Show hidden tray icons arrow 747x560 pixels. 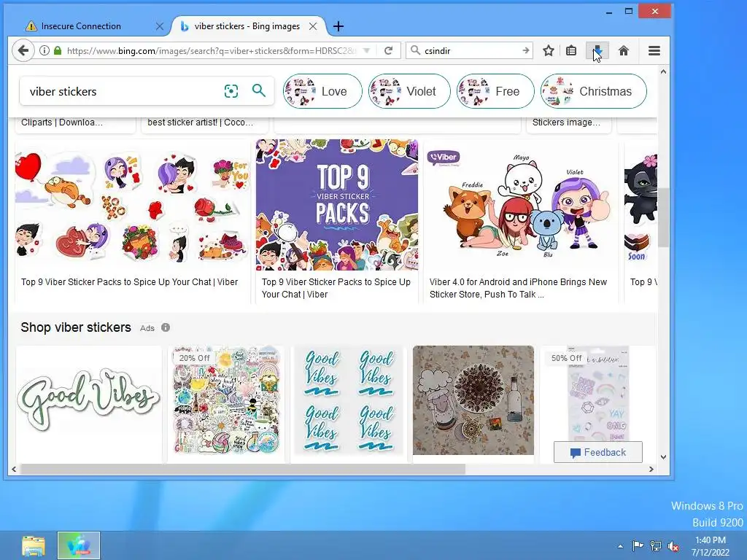point(620,546)
